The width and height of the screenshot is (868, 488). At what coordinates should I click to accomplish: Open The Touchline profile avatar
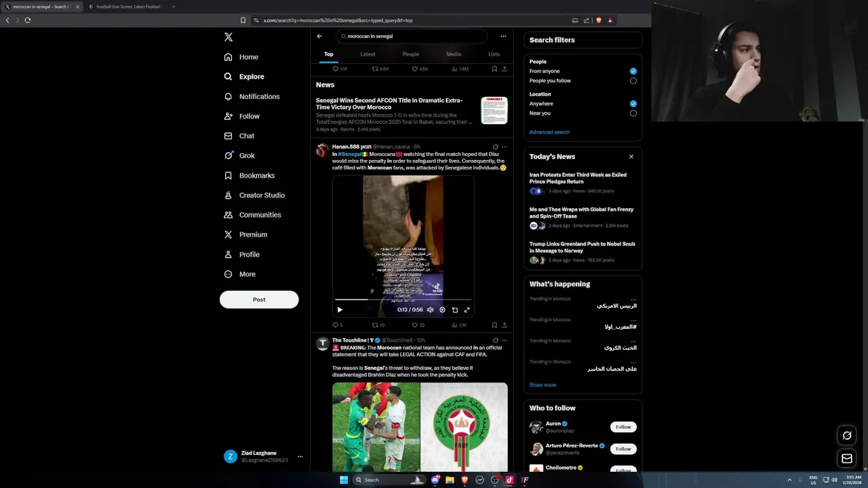(x=322, y=344)
